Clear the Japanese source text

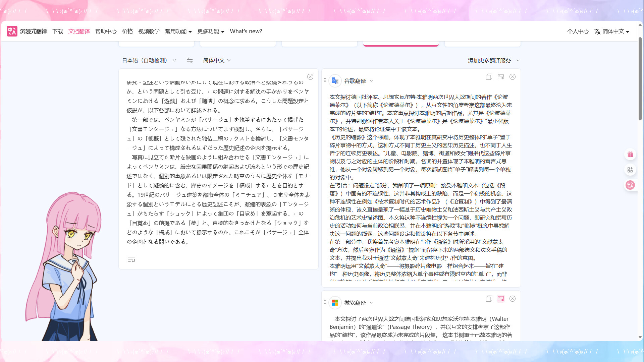pos(310,76)
